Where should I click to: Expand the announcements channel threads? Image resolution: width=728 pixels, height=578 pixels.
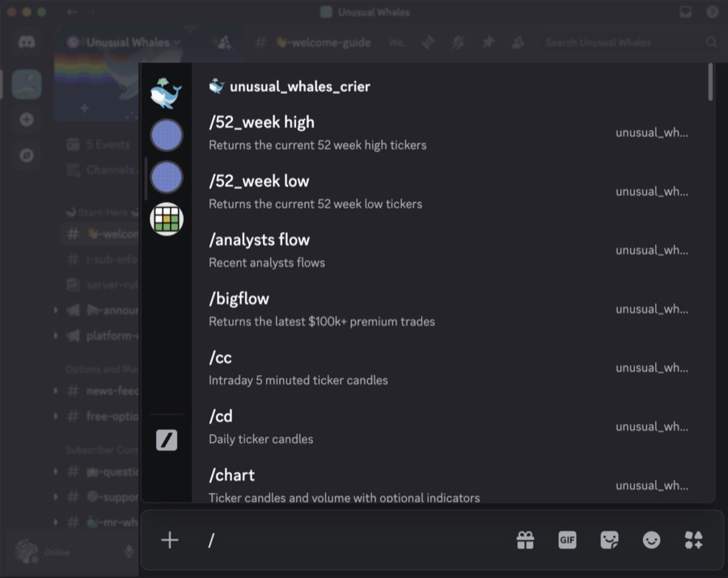pyautogui.click(x=56, y=310)
